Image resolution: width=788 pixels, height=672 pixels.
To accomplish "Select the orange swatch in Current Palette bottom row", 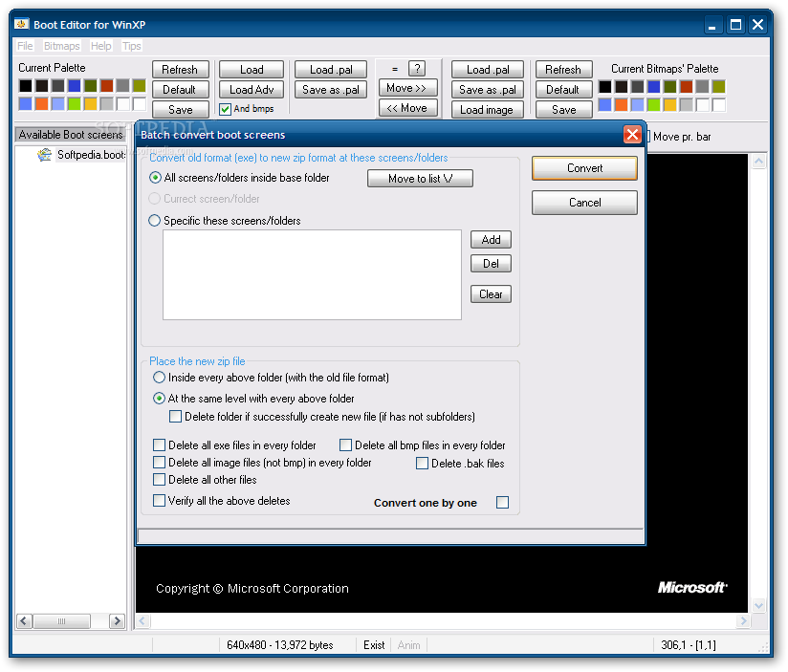I will 42,104.
